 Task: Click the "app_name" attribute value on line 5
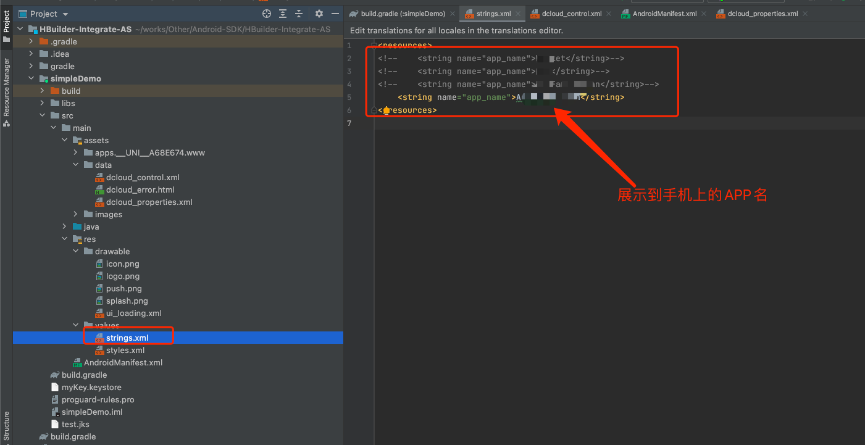pyautogui.click(x=486, y=97)
